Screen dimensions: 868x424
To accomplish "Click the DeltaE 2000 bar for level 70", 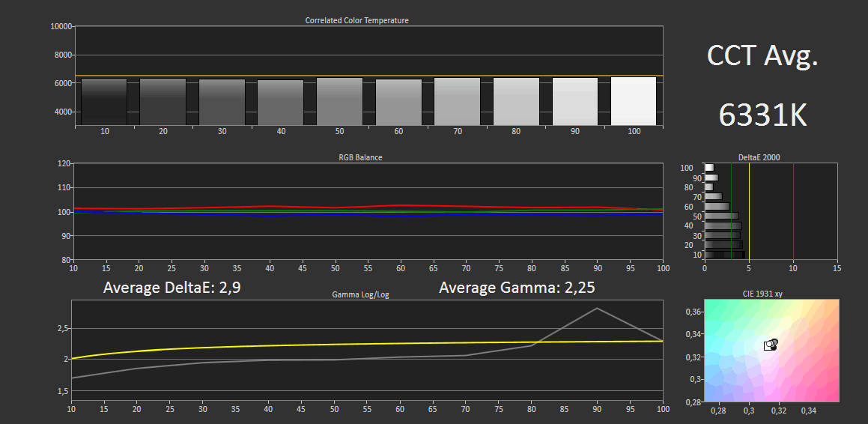I will coord(714,196).
